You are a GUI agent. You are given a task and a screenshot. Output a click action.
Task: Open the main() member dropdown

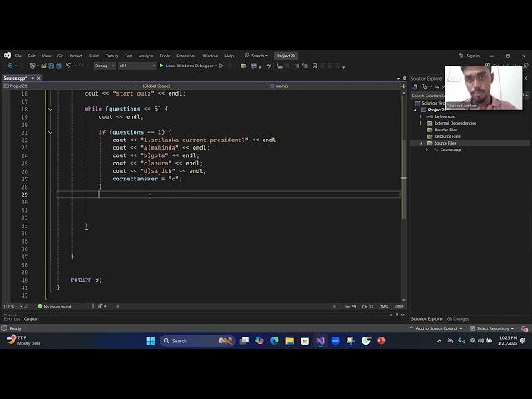point(334,86)
